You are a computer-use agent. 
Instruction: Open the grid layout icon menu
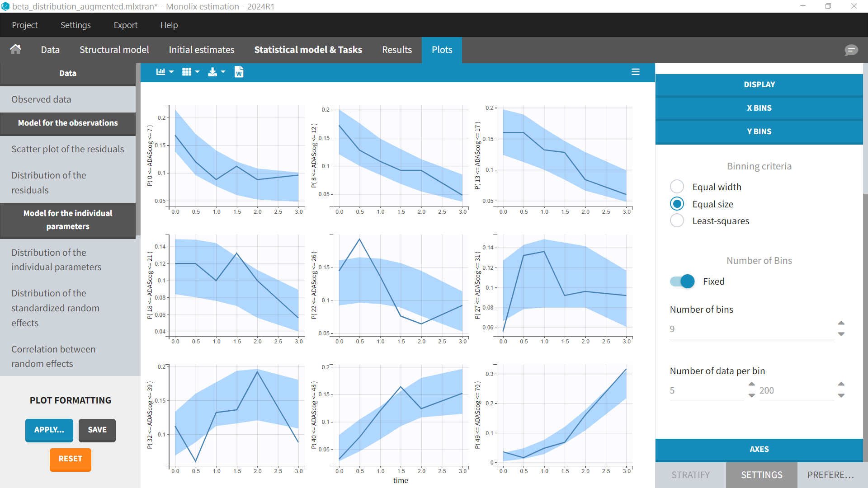190,72
